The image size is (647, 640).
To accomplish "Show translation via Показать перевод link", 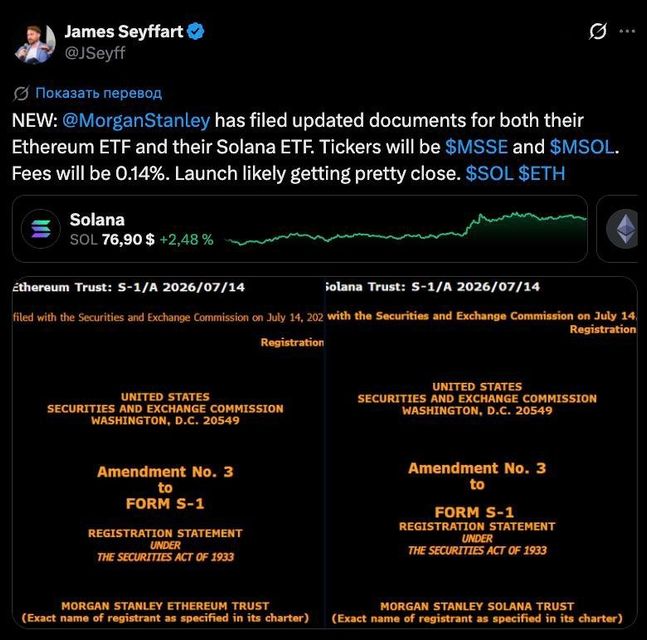I will [98, 93].
